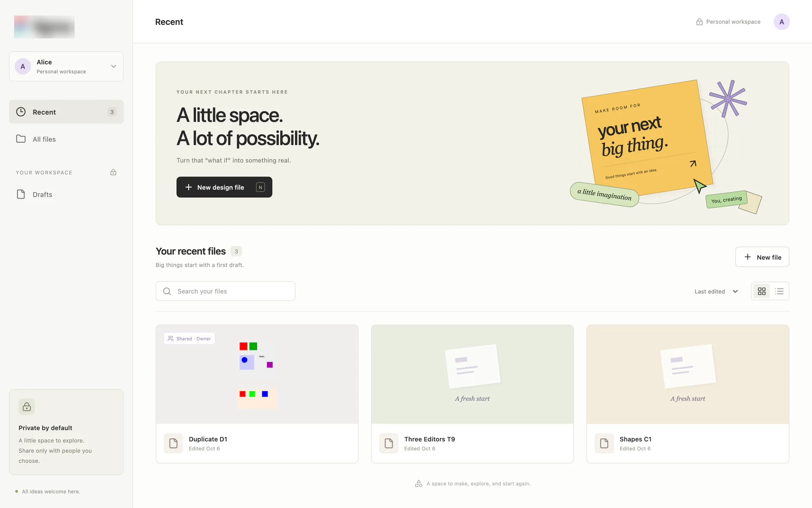Image resolution: width=812 pixels, height=508 pixels.
Task: Click the New file button
Action: 762,257
